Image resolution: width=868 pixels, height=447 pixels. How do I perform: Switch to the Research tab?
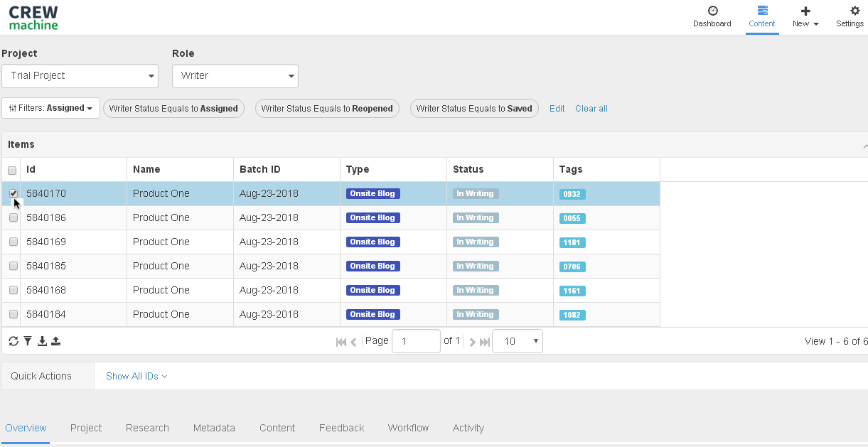(x=147, y=428)
